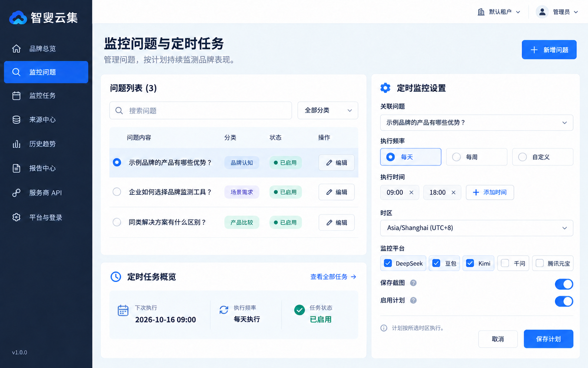This screenshot has height=368, width=588.
Task: Turn off the 启用计划 switch
Action: click(564, 301)
